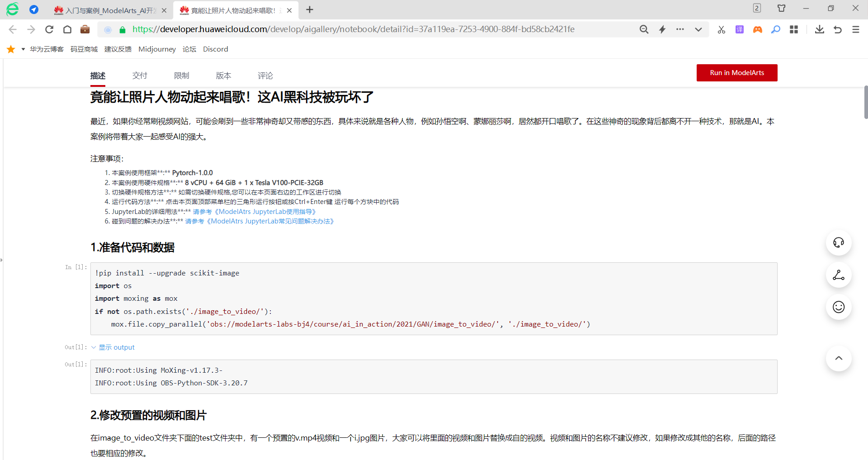
Task: Click the favorites star icon
Action: point(11,49)
